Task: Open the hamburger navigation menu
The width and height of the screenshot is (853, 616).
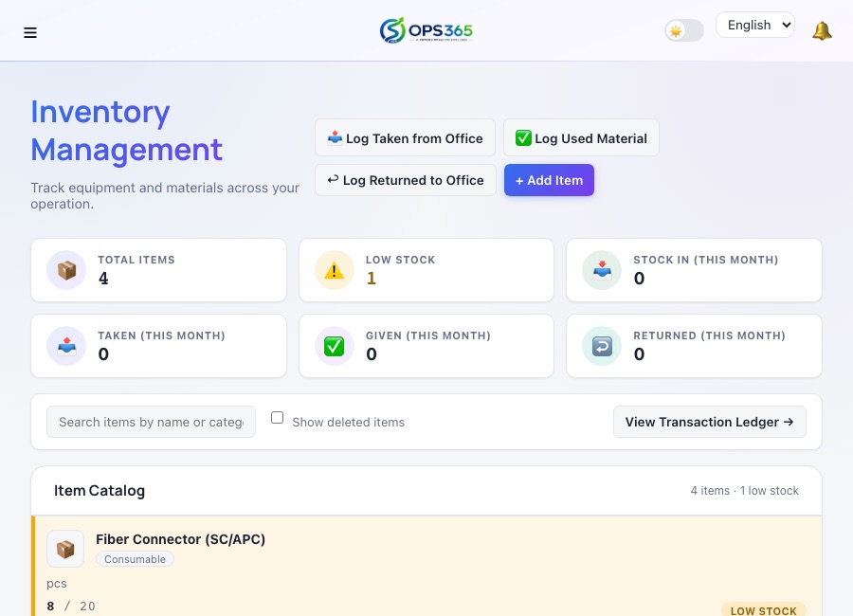Action: pos(30,32)
